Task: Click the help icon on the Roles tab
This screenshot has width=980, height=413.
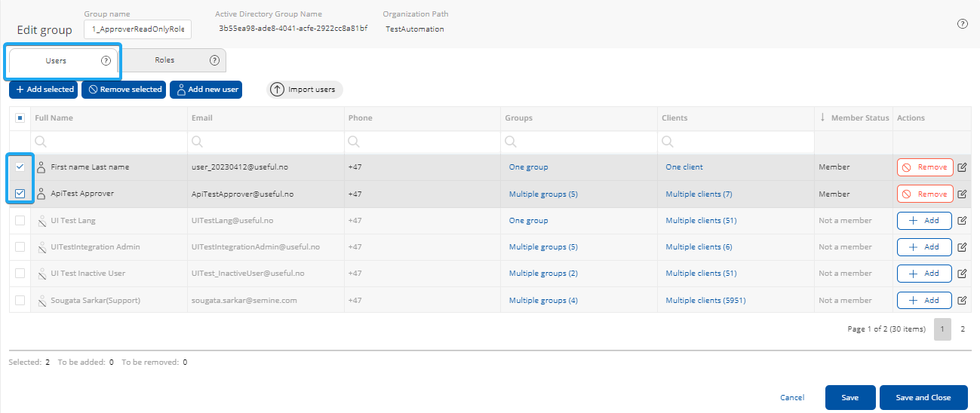Action: pos(214,60)
